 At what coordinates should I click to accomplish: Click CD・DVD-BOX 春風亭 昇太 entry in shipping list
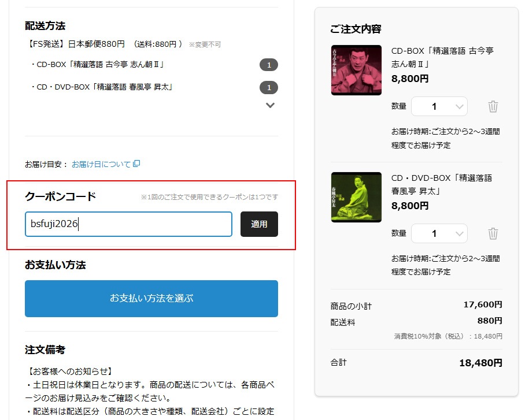[x=102, y=87]
